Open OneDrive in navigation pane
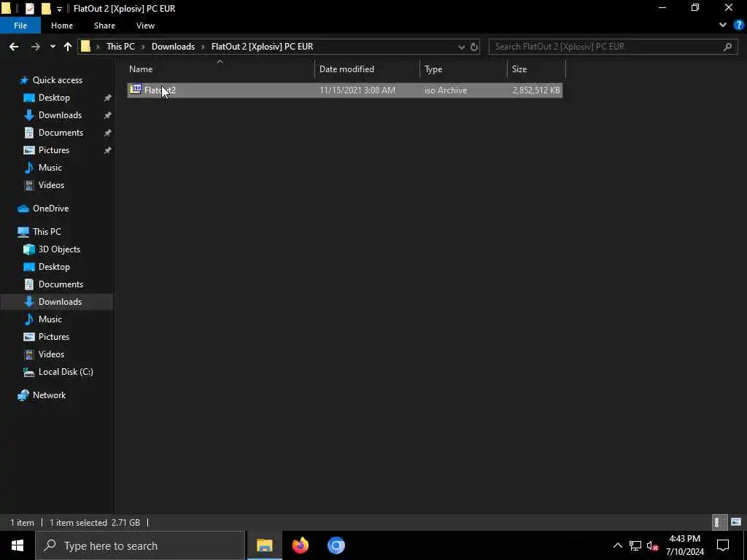747x560 pixels. click(x=50, y=209)
